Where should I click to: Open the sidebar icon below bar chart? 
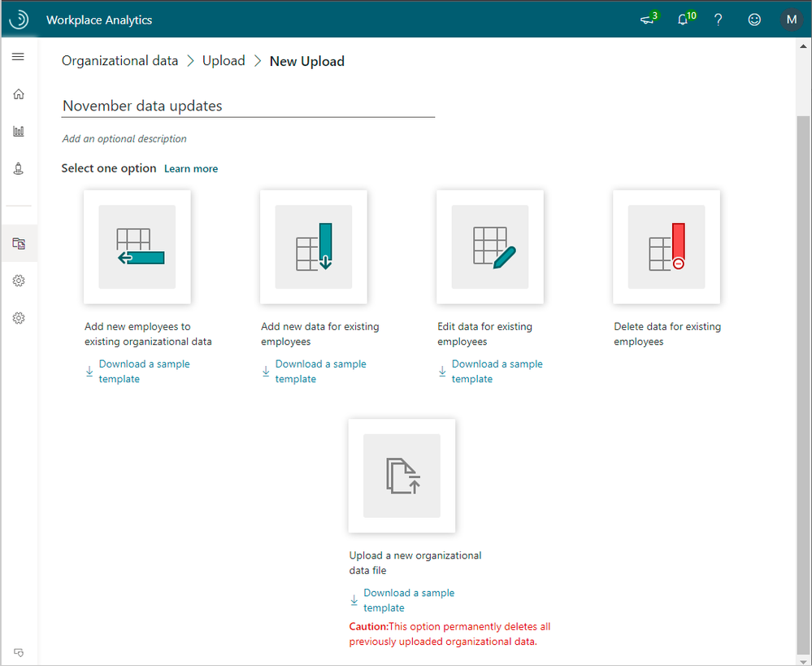pyautogui.click(x=19, y=168)
